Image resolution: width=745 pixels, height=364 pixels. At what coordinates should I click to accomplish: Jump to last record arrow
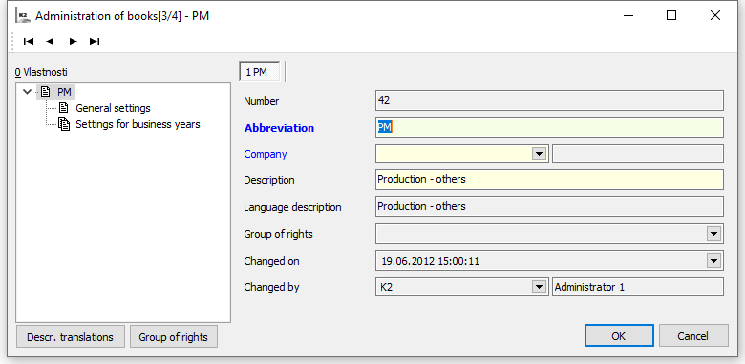(x=94, y=42)
